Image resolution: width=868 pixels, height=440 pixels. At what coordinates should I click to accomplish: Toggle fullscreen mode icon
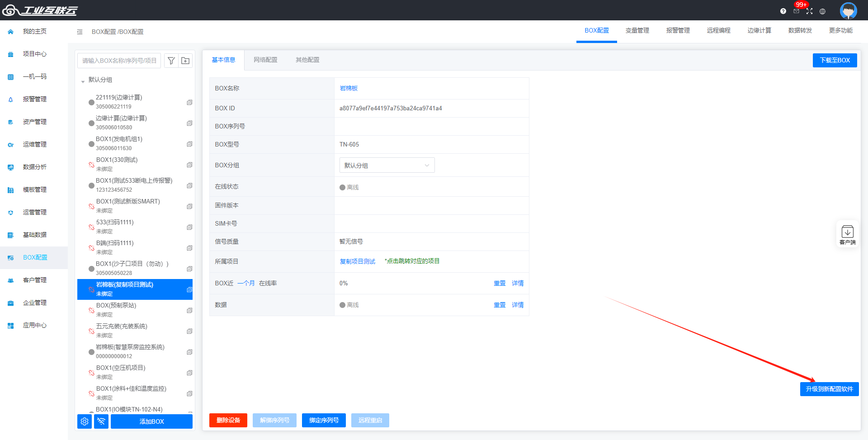coord(809,11)
